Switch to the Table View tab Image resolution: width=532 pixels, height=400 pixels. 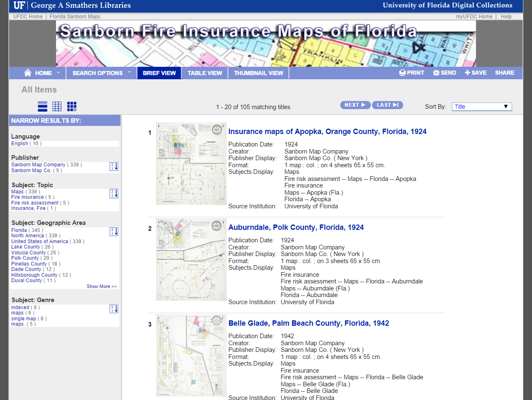pyautogui.click(x=205, y=73)
